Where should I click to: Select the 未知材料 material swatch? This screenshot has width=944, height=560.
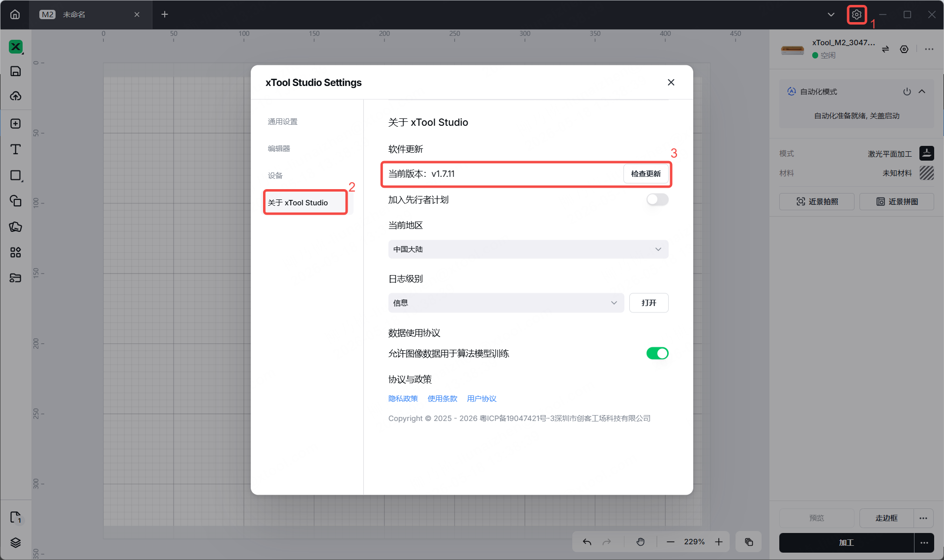point(927,173)
